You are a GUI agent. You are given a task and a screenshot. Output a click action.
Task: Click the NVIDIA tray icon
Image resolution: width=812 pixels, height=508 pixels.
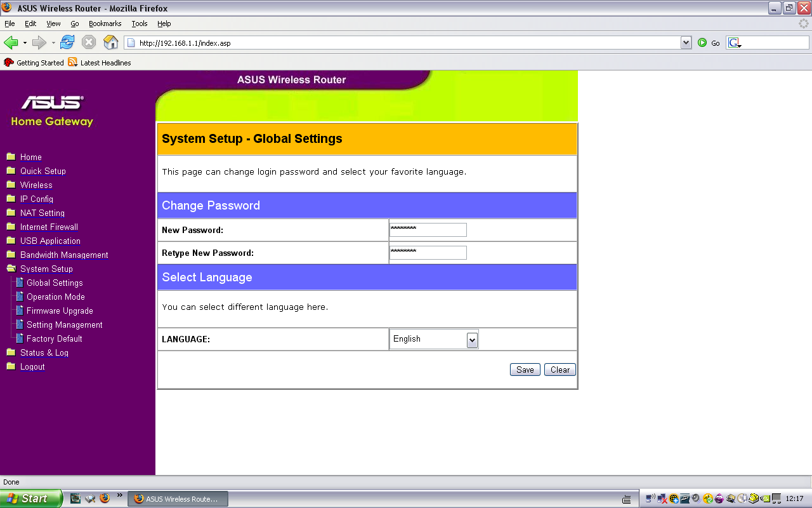pyautogui.click(x=765, y=498)
